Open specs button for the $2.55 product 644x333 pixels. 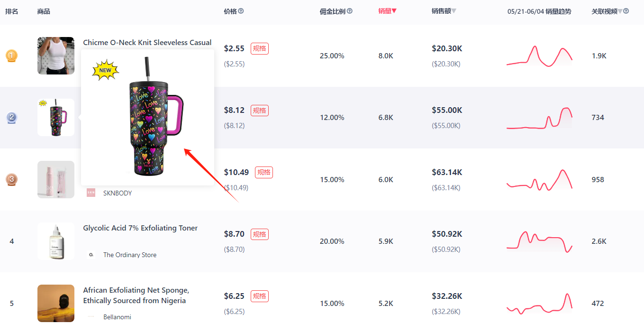point(260,48)
